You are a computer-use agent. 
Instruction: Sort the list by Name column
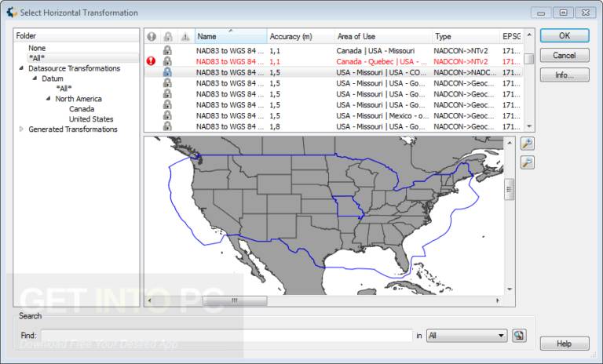pyautogui.click(x=231, y=36)
